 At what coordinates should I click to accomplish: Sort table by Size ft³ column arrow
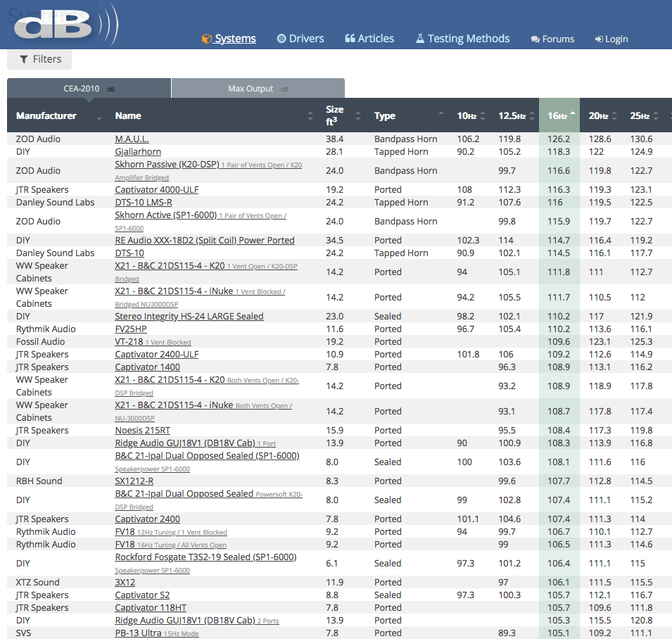(358, 115)
